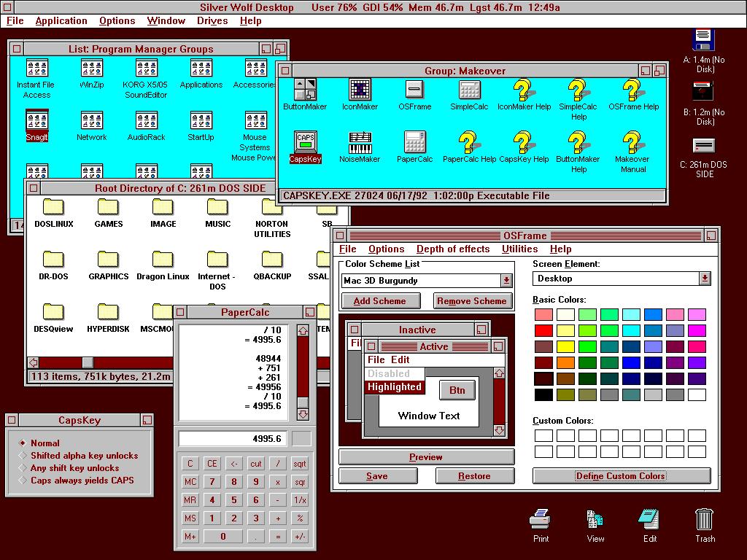The image size is (747, 560).
Task: Click the Add Scheme button
Action: pos(379,301)
